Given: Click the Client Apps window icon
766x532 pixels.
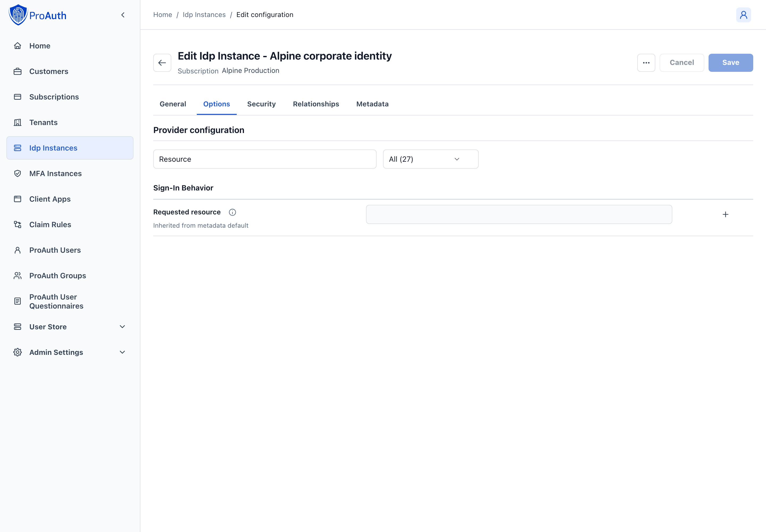Looking at the screenshot, I should 18,199.
